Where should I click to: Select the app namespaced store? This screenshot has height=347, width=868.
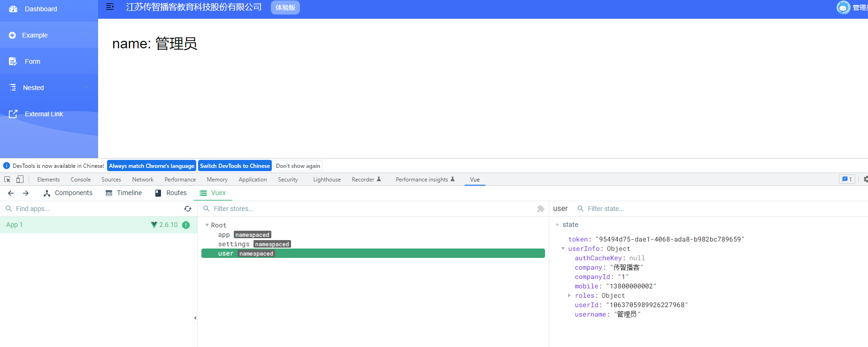tap(373, 234)
